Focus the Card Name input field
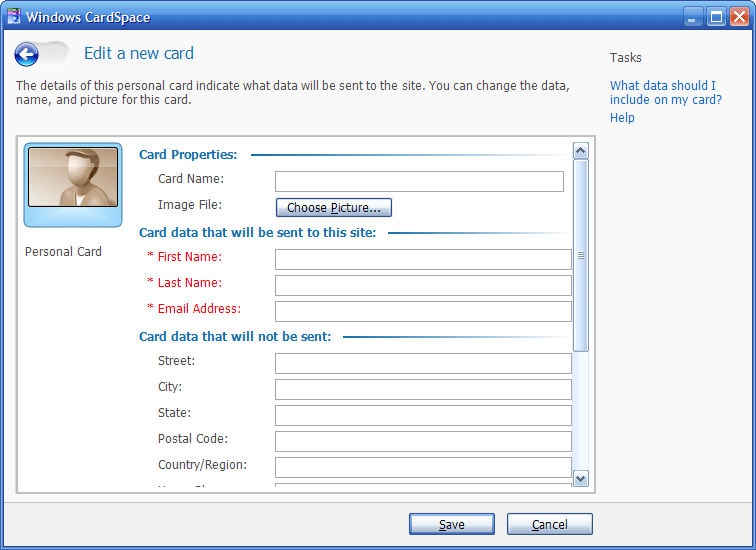 click(x=419, y=181)
